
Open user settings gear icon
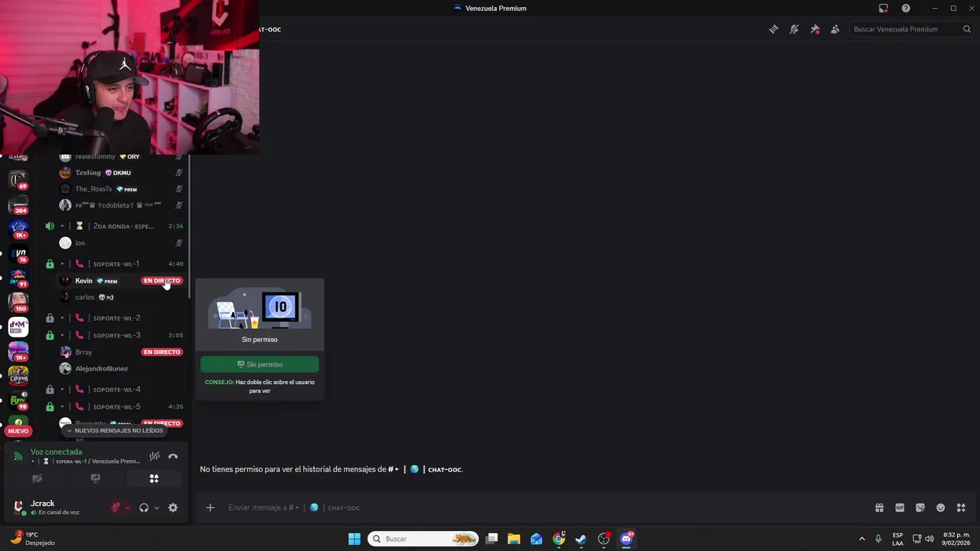(173, 507)
